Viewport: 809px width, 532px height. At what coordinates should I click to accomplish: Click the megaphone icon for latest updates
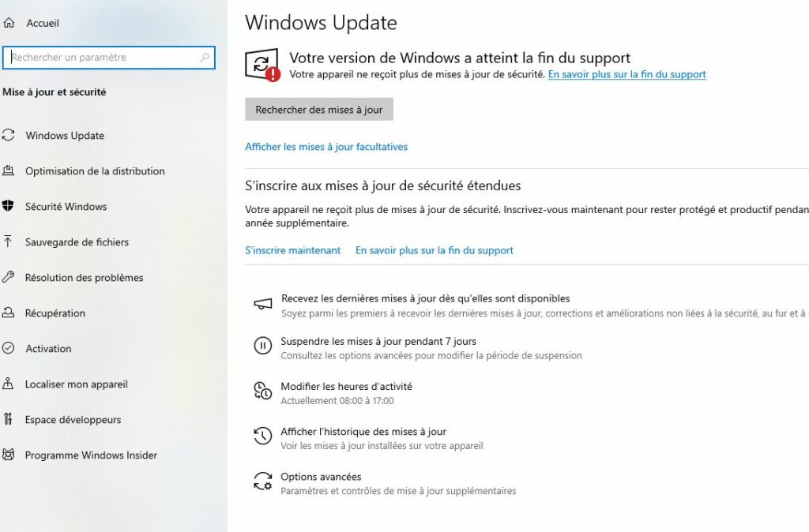tap(262, 303)
